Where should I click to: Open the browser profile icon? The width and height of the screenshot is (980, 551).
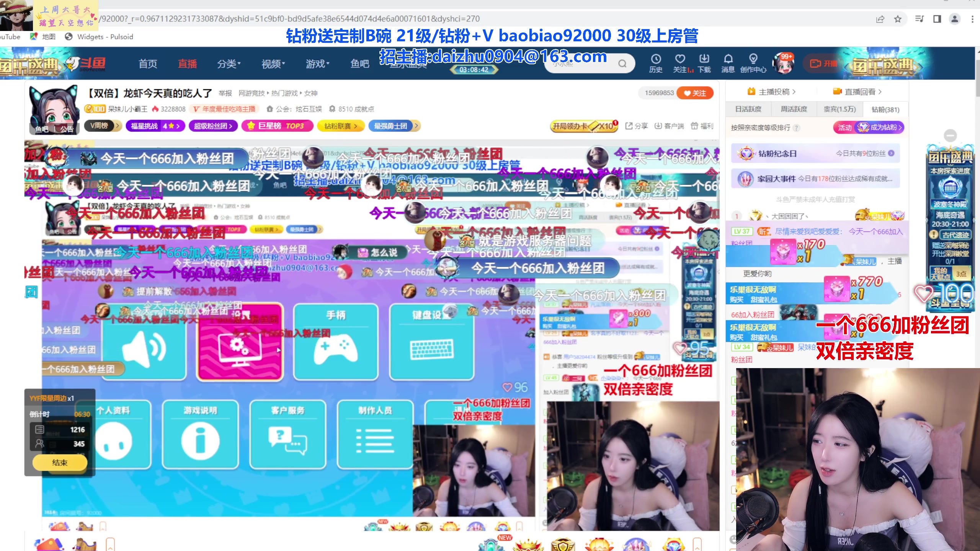click(955, 19)
